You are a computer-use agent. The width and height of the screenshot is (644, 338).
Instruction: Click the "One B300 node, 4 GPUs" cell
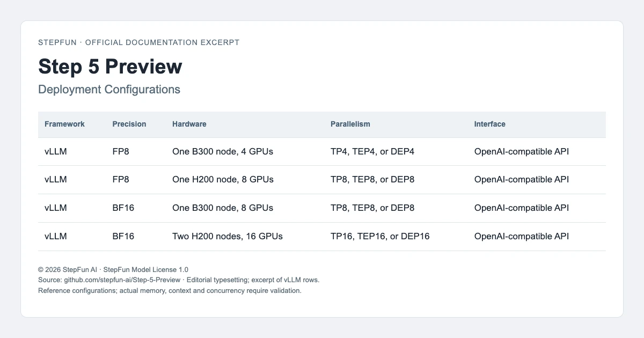(223, 152)
